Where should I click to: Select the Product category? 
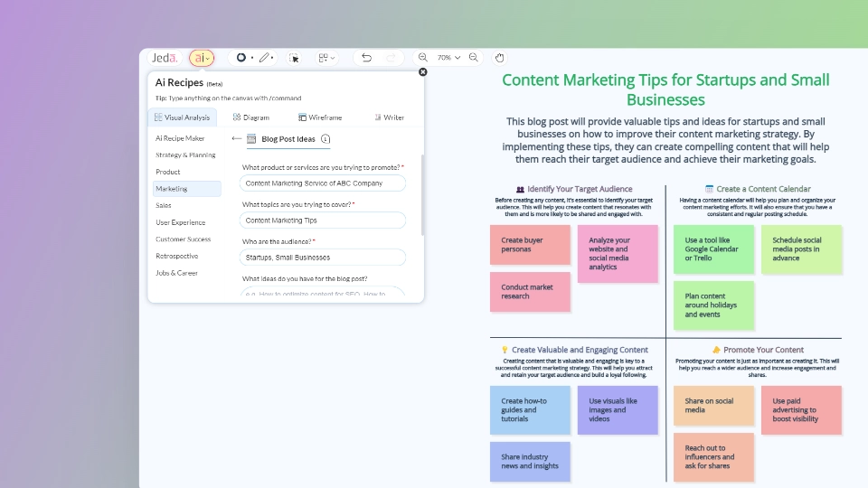(168, 172)
